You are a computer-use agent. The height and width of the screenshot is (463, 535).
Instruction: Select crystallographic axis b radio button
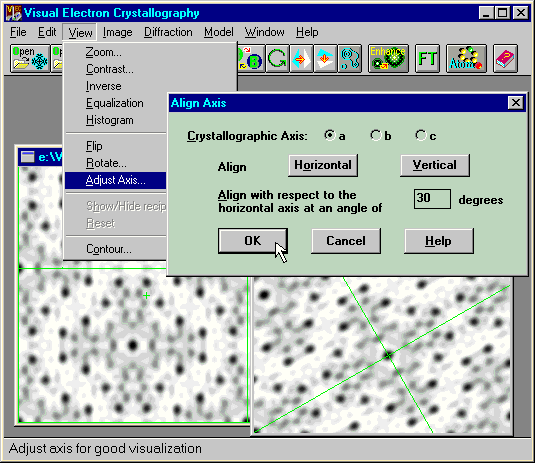376,135
